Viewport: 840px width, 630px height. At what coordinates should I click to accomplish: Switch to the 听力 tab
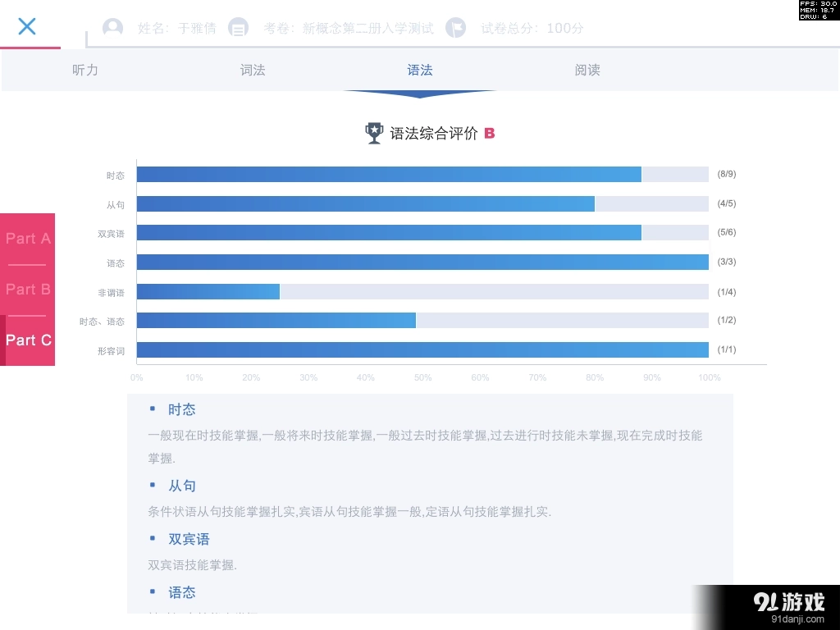(85, 70)
